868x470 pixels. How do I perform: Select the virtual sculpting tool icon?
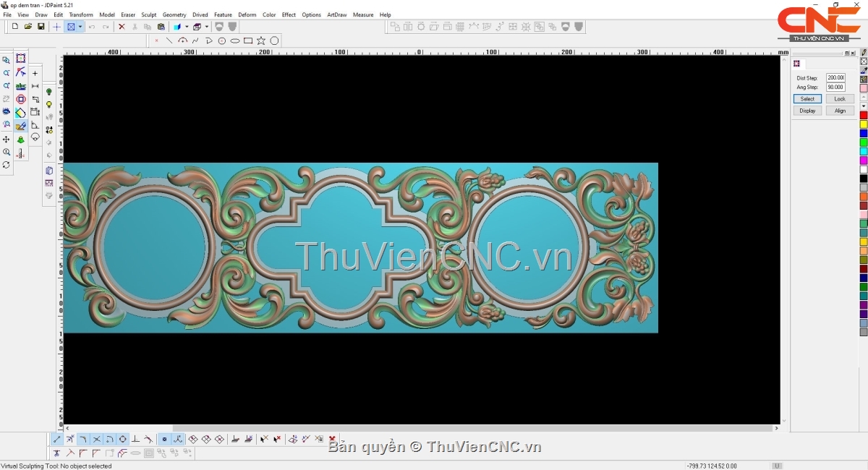(20, 126)
